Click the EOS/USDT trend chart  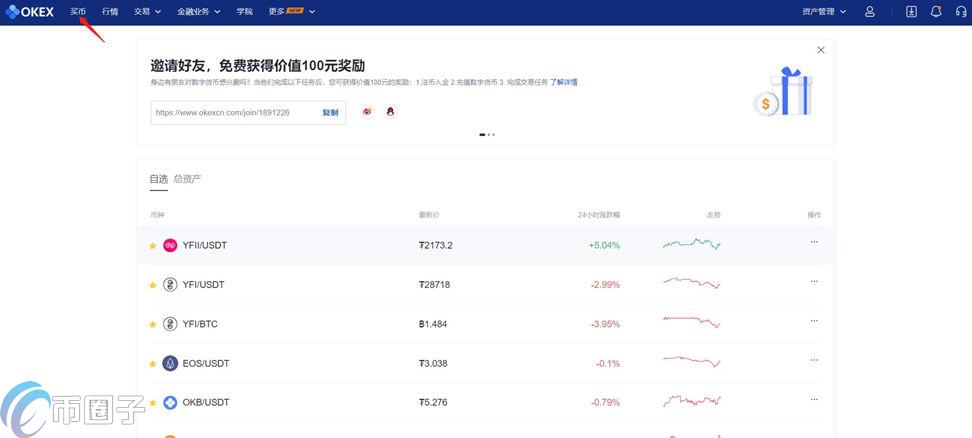[692, 361]
